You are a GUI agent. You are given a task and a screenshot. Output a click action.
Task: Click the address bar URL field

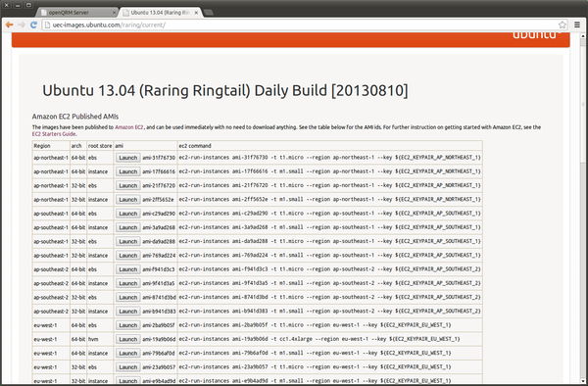click(300, 25)
